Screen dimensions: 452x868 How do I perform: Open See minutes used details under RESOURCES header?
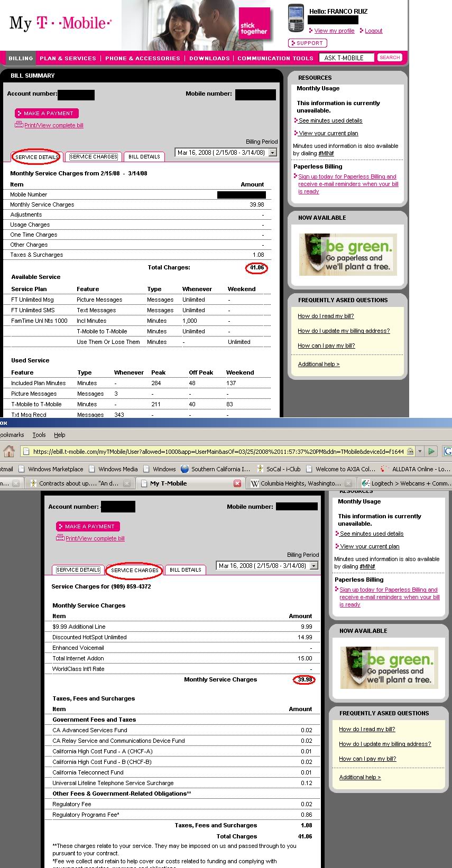pos(330,120)
